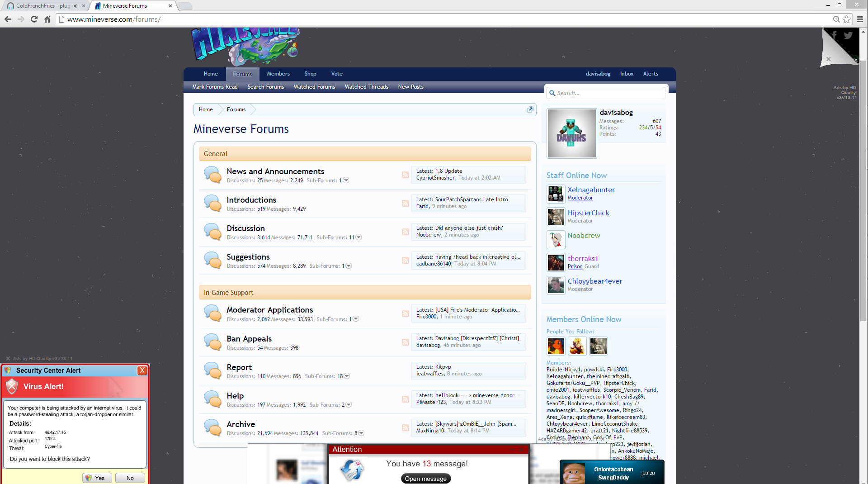Image resolution: width=868 pixels, height=484 pixels.
Task: Open the Ban Appeals forum
Action: (x=249, y=339)
